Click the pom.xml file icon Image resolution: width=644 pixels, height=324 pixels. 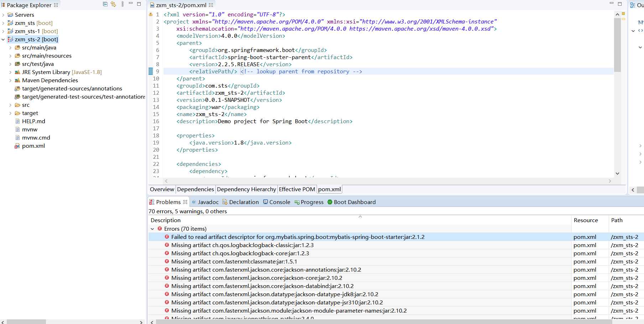coord(17,146)
